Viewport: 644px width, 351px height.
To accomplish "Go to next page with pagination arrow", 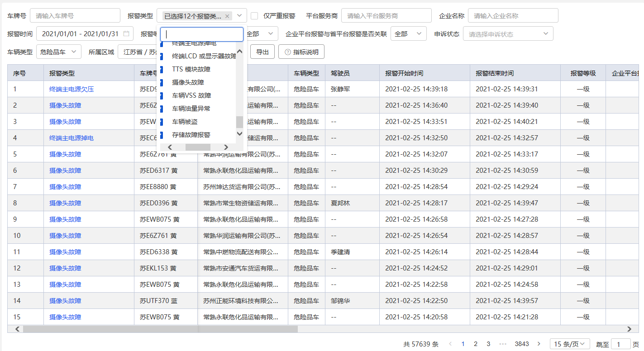I will [x=539, y=344].
